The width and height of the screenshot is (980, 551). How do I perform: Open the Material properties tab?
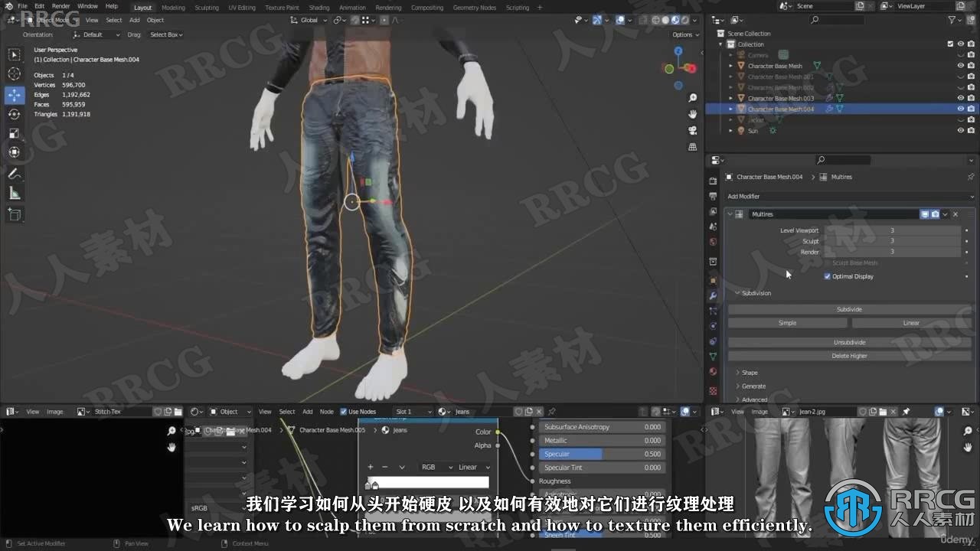[713, 371]
